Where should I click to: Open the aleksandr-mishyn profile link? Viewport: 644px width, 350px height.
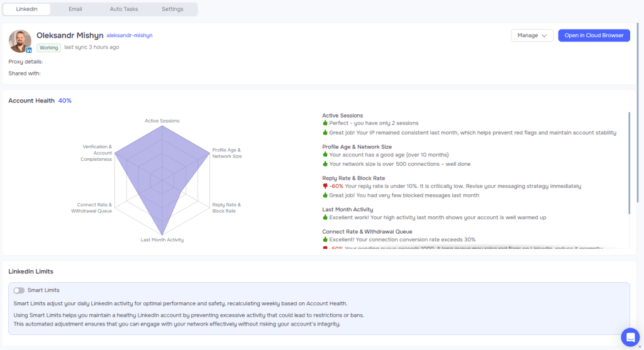130,36
